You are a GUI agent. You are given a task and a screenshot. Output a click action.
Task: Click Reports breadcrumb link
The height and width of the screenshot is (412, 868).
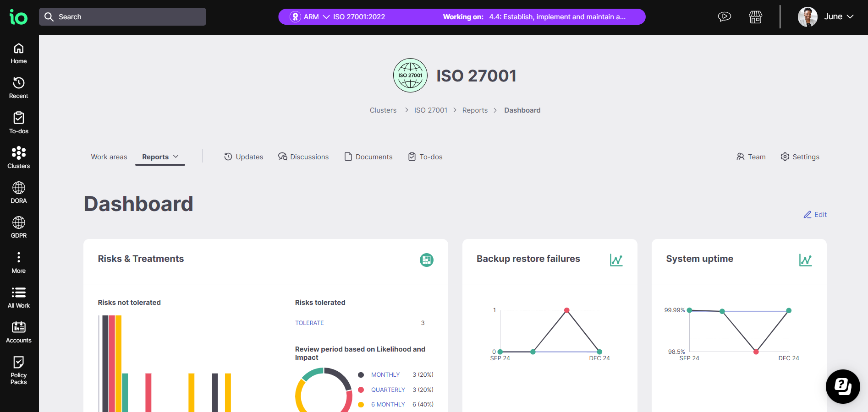475,110
